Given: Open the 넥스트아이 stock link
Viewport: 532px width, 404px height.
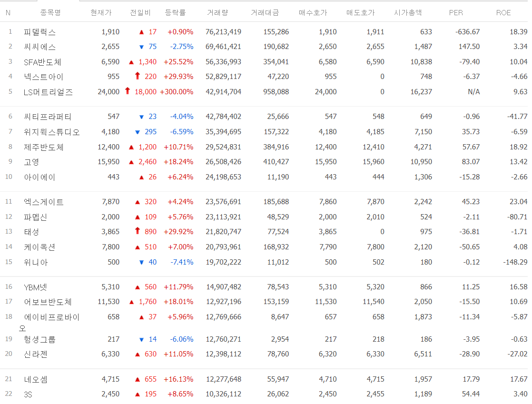Looking at the screenshot, I should coord(43,77).
